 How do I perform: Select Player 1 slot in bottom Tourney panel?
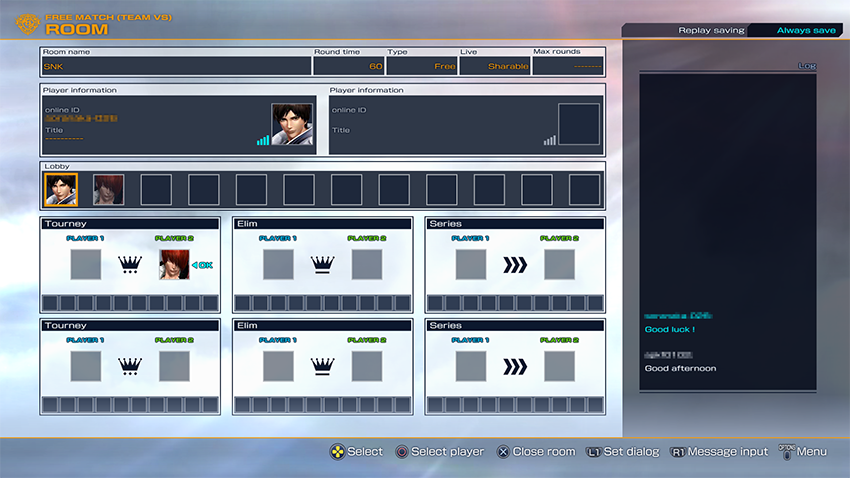tap(86, 366)
